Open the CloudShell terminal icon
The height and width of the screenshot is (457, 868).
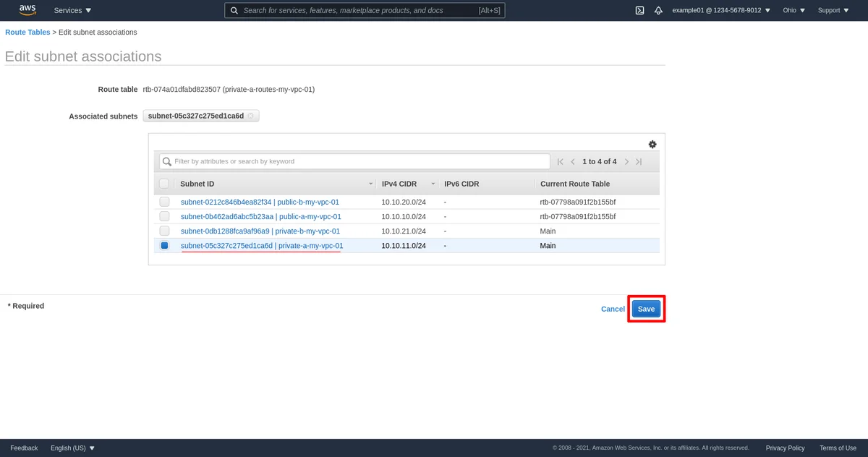coord(639,11)
